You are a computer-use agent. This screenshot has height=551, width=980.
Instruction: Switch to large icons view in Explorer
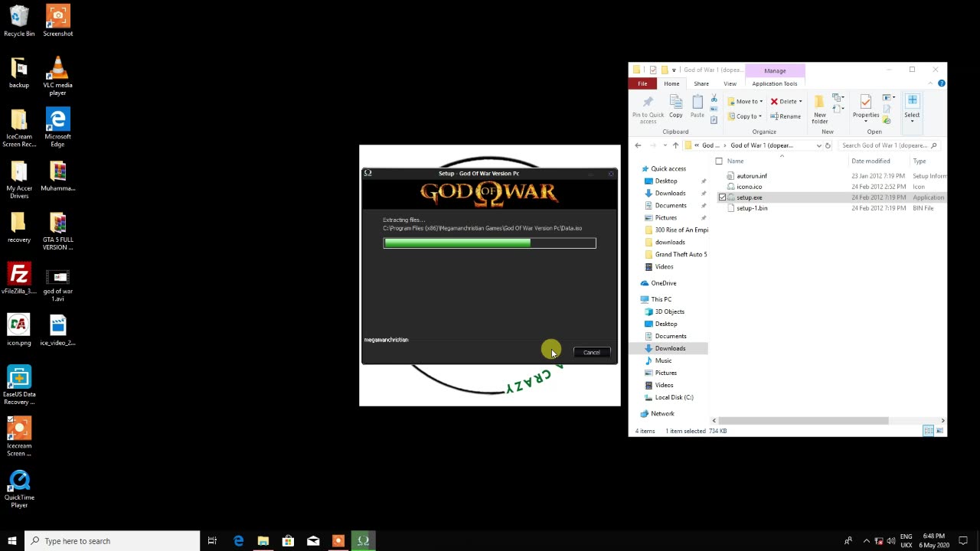(939, 431)
